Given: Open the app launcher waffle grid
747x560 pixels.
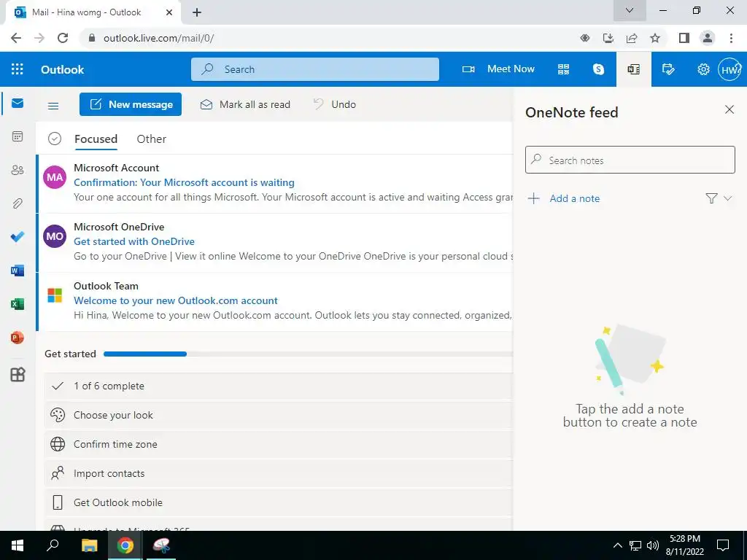Looking at the screenshot, I should [18, 69].
